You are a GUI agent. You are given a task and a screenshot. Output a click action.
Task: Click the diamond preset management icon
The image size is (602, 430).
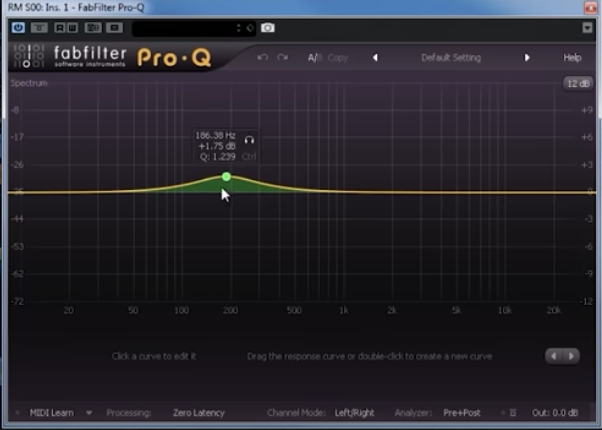(x=250, y=28)
